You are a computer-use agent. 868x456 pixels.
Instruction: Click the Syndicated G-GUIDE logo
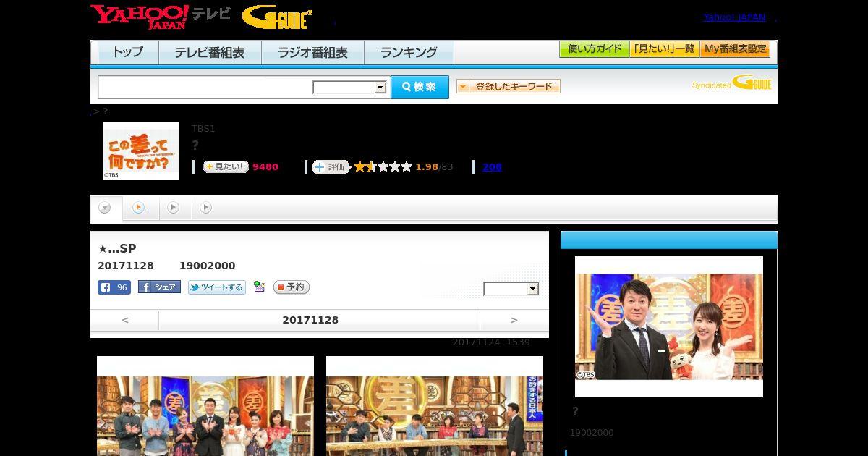732,83
